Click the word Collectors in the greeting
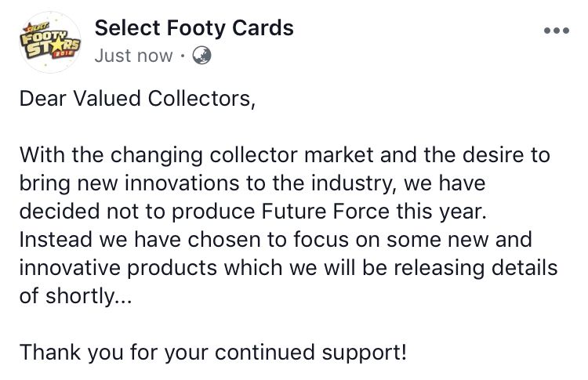588x380 pixels. pyautogui.click(x=201, y=99)
